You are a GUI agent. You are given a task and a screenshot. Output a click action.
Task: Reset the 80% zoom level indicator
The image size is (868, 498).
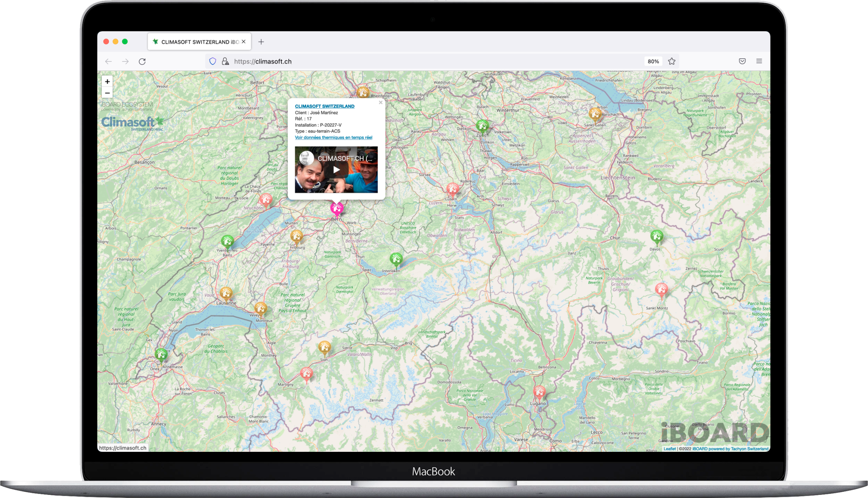tap(653, 61)
